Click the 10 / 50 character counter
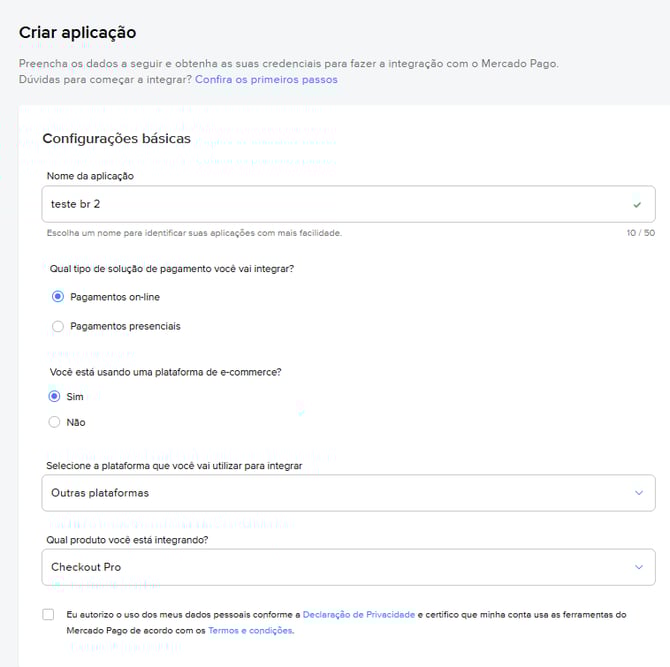This screenshot has height=667, width=670. coord(640,233)
